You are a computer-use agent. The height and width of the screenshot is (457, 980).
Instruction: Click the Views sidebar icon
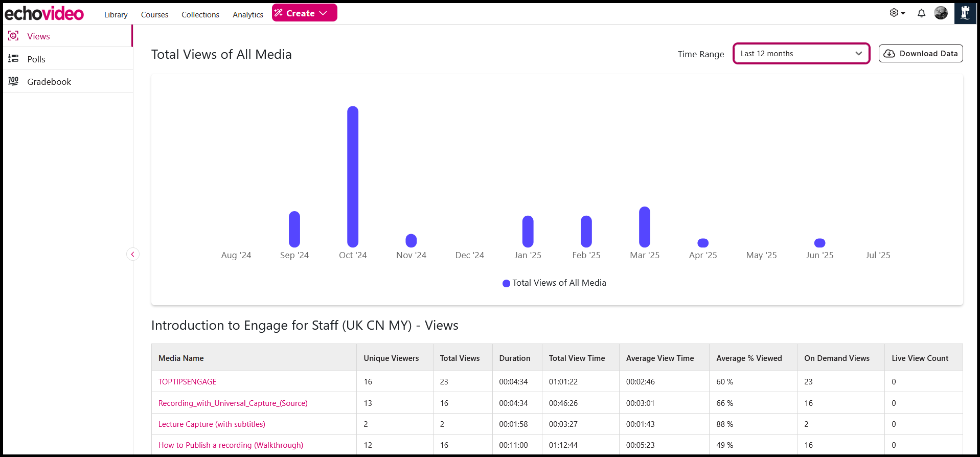pyautogui.click(x=13, y=36)
